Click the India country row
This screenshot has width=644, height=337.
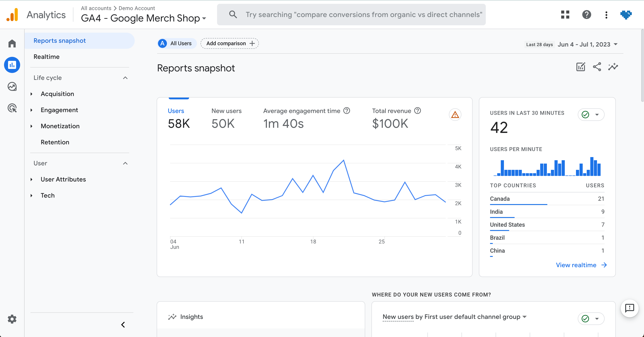[x=547, y=212]
